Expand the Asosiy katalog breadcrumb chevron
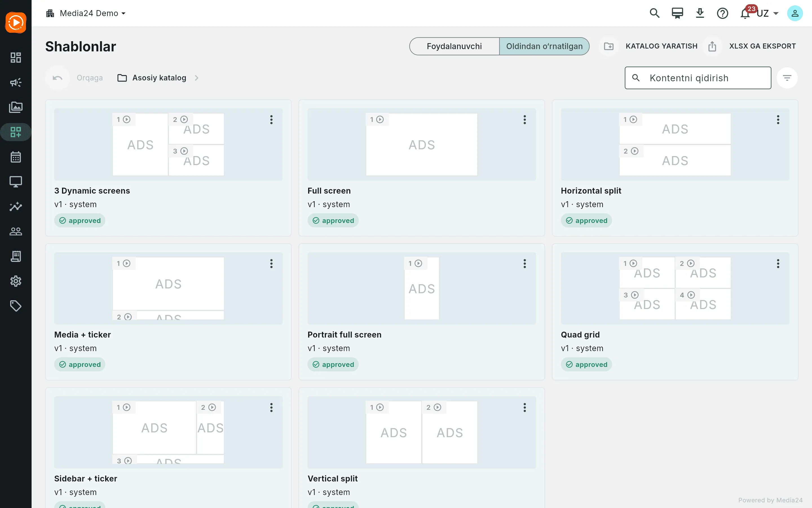 [x=197, y=78]
